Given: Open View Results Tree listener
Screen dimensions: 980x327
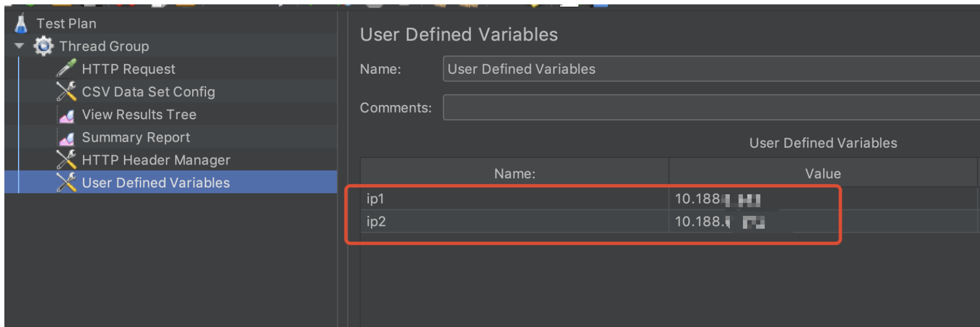Looking at the screenshot, I should [x=139, y=115].
